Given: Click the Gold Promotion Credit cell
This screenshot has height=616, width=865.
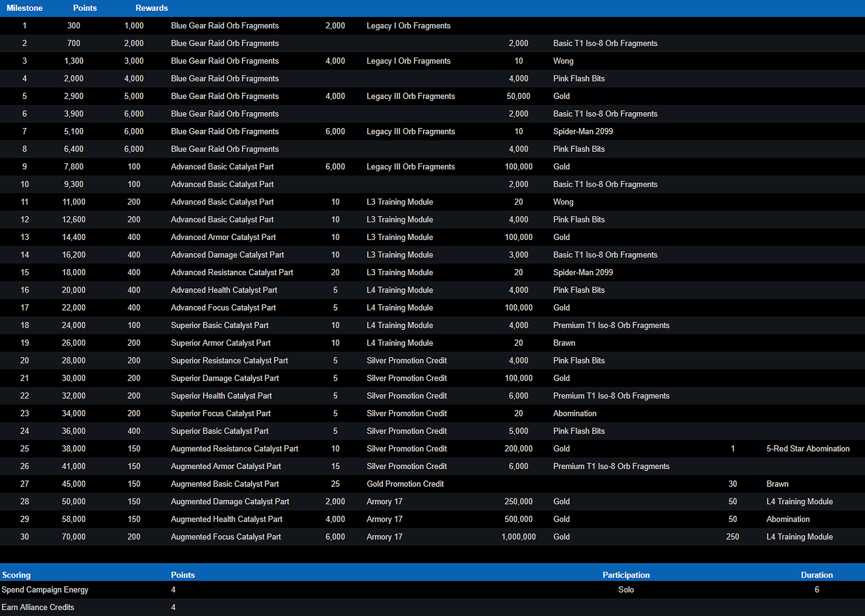Looking at the screenshot, I should click(405, 484).
